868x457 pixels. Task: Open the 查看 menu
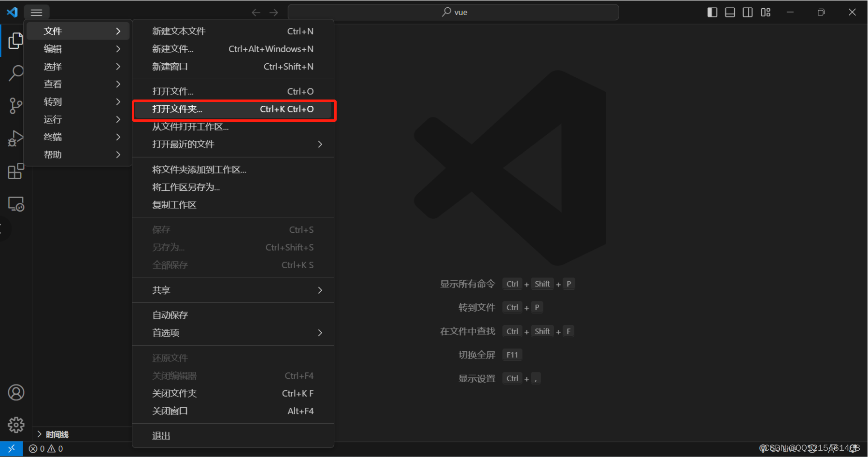pyautogui.click(x=78, y=84)
